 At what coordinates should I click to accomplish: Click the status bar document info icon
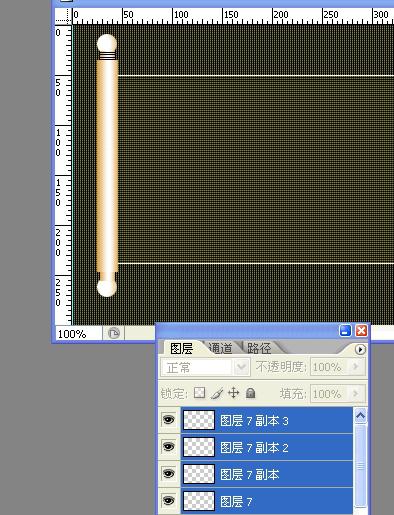[114, 333]
